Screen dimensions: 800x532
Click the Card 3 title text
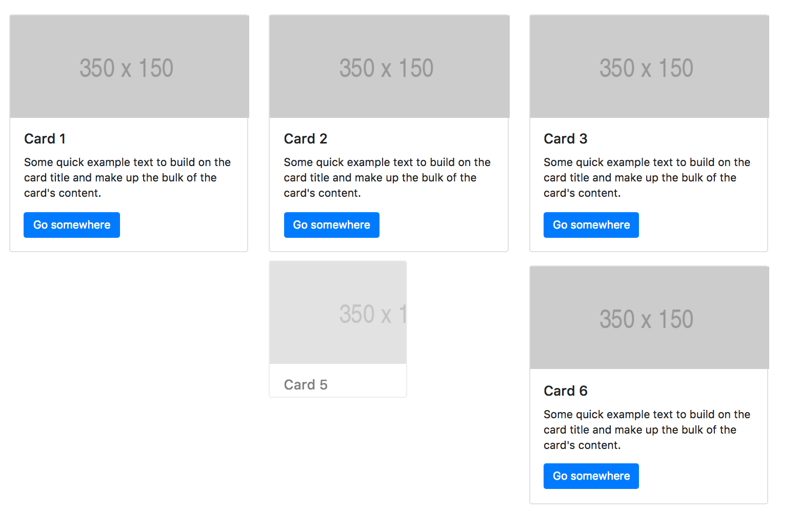click(566, 139)
